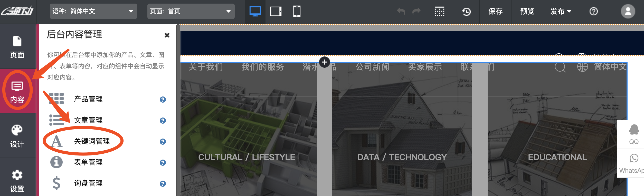Switch to desktop preview mode
644x196 pixels.
pyautogui.click(x=255, y=11)
